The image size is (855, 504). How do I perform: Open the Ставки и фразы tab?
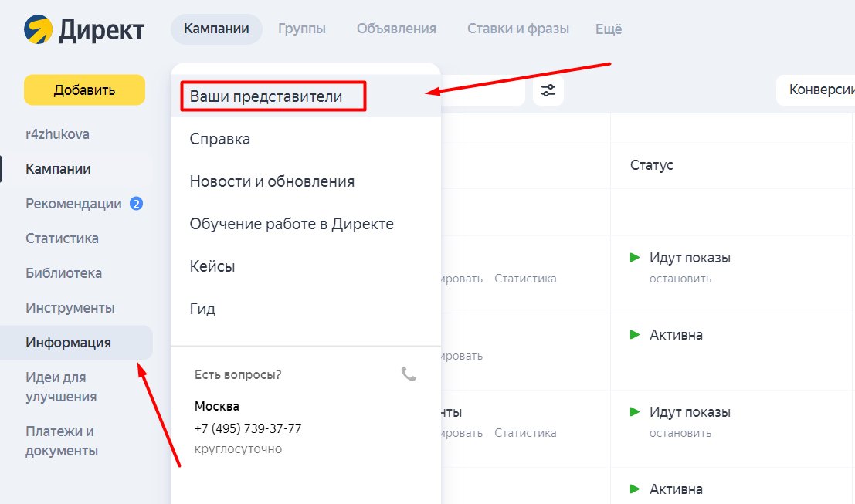(x=518, y=29)
